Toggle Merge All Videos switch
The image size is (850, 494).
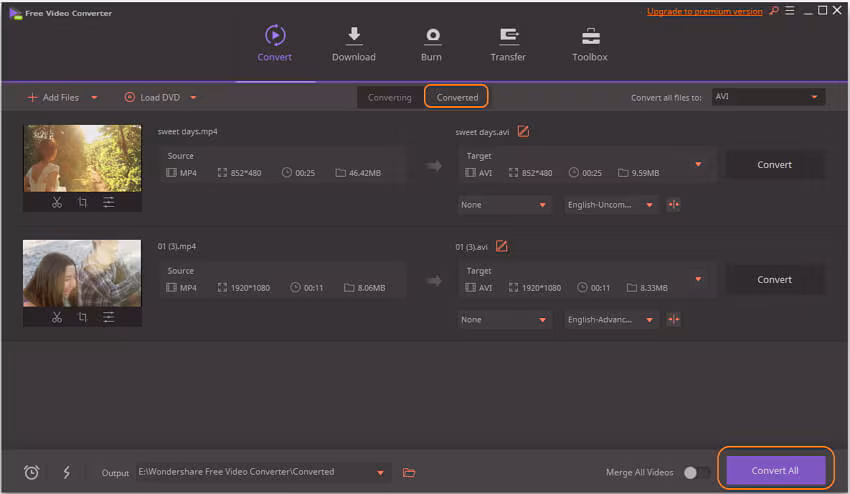[697, 472]
